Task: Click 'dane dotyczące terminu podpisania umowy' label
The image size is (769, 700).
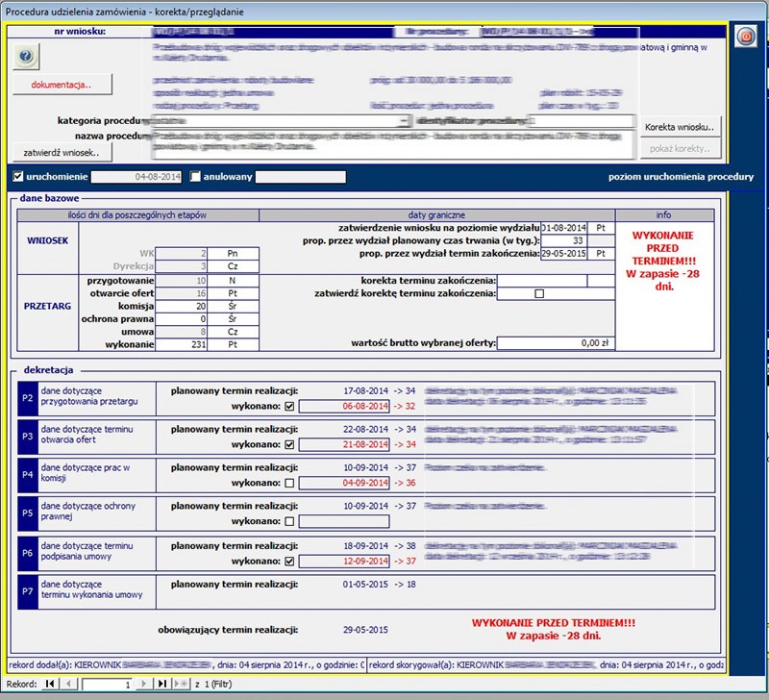Action: [x=87, y=551]
